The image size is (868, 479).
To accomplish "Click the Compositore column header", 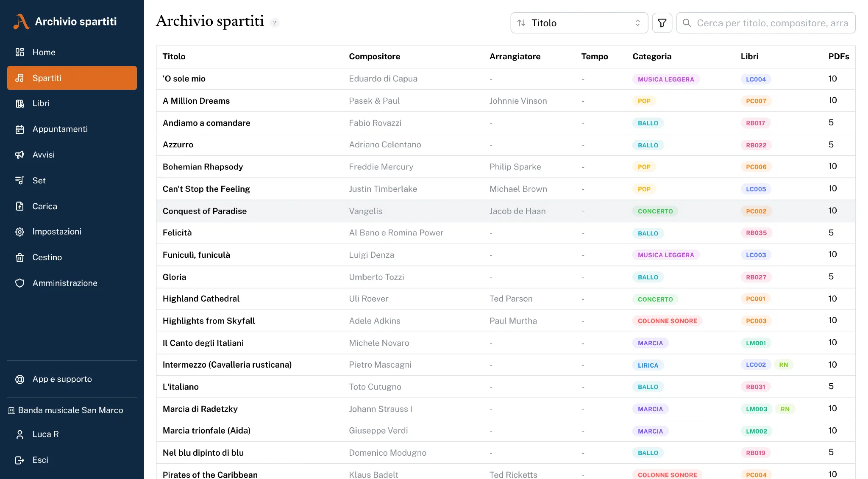I will (374, 56).
